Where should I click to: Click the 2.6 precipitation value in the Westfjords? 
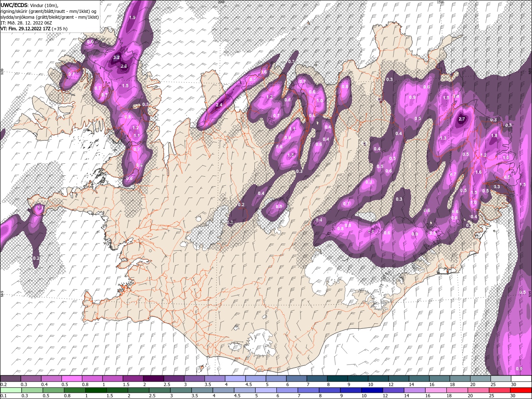tap(124, 66)
